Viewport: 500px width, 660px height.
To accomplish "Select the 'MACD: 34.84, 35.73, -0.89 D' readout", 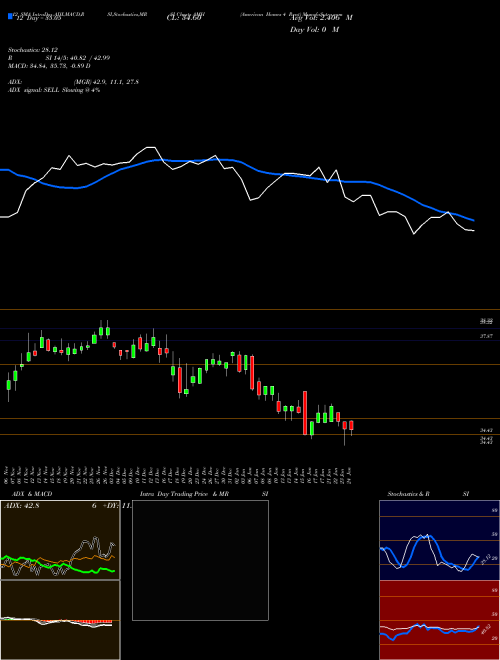I will click(x=49, y=66).
